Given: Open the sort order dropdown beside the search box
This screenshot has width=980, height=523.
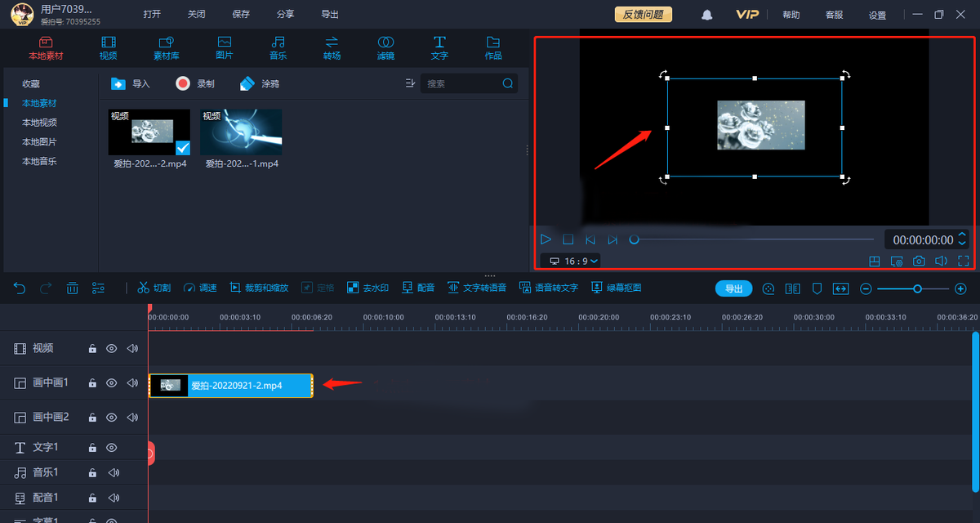Looking at the screenshot, I should click(410, 83).
